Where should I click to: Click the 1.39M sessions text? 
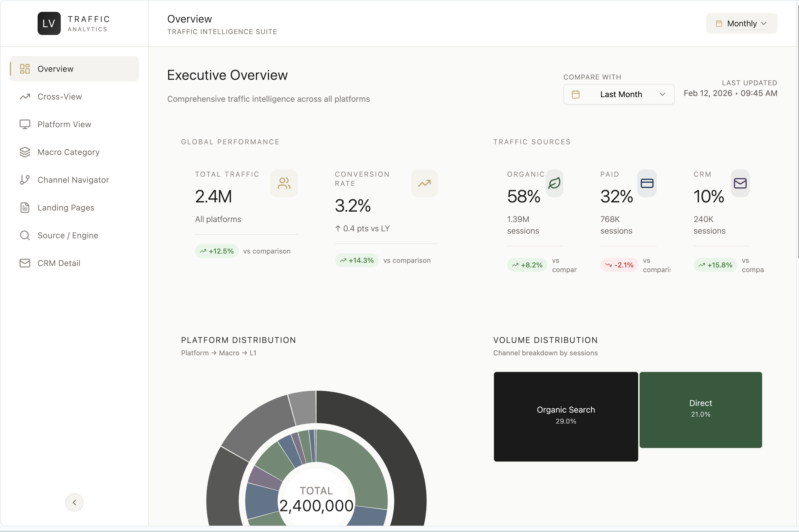tap(523, 225)
